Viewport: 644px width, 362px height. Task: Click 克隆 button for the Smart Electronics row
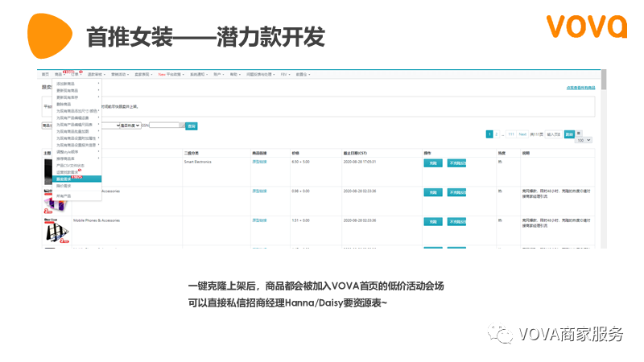(433, 162)
